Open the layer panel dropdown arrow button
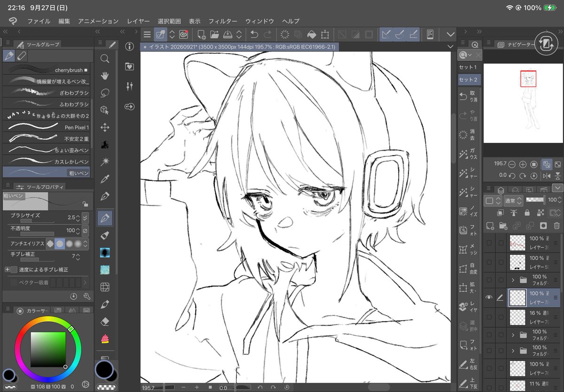Image resolution: width=564 pixels, height=392 pixels. point(557,188)
